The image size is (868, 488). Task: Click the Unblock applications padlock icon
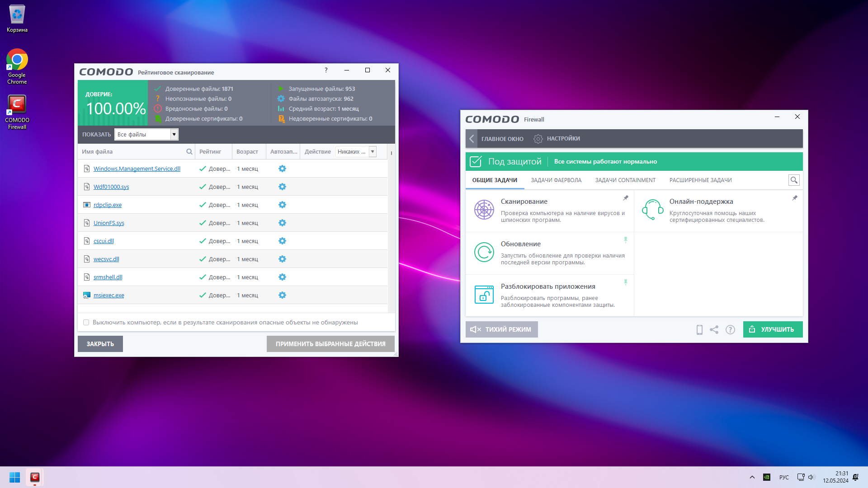(x=484, y=295)
